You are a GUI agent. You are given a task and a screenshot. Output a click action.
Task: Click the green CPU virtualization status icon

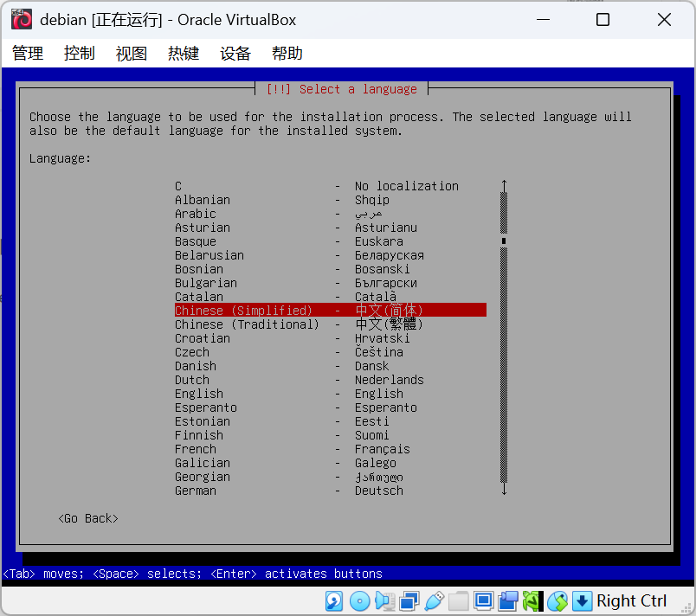coord(532,601)
